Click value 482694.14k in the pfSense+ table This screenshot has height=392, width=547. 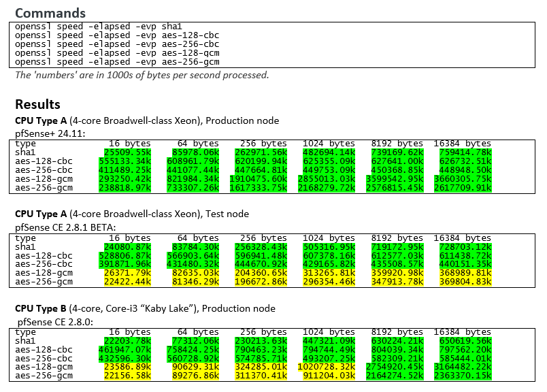pos(329,152)
